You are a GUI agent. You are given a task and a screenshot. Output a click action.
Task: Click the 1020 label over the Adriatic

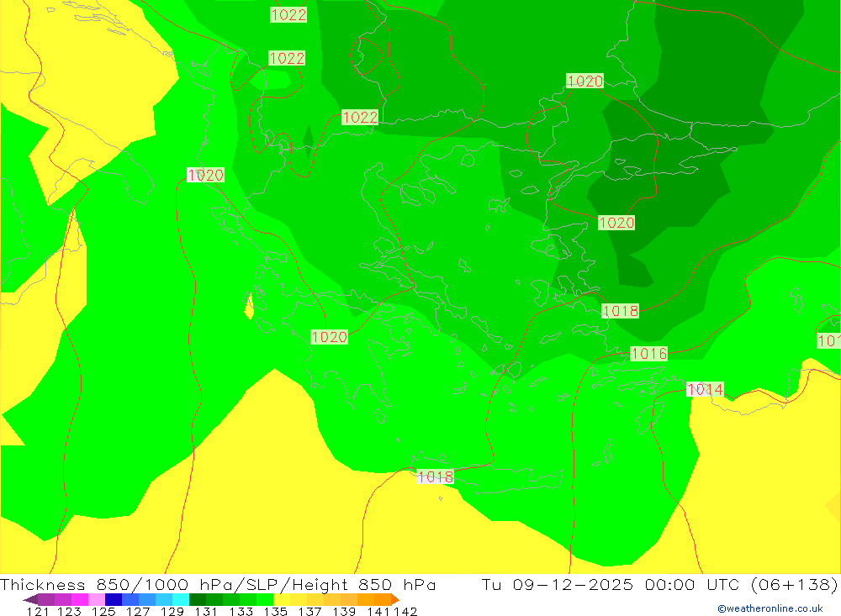pyautogui.click(x=205, y=175)
